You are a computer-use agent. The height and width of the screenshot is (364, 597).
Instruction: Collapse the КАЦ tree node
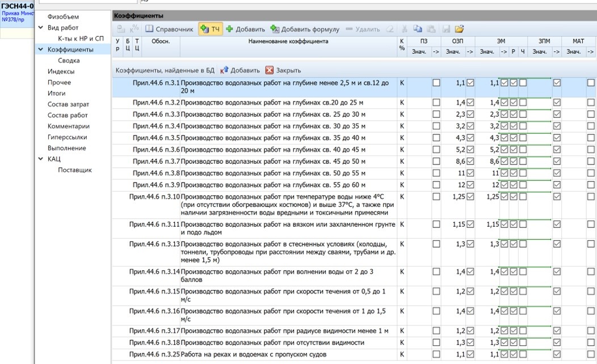(x=41, y=159)
